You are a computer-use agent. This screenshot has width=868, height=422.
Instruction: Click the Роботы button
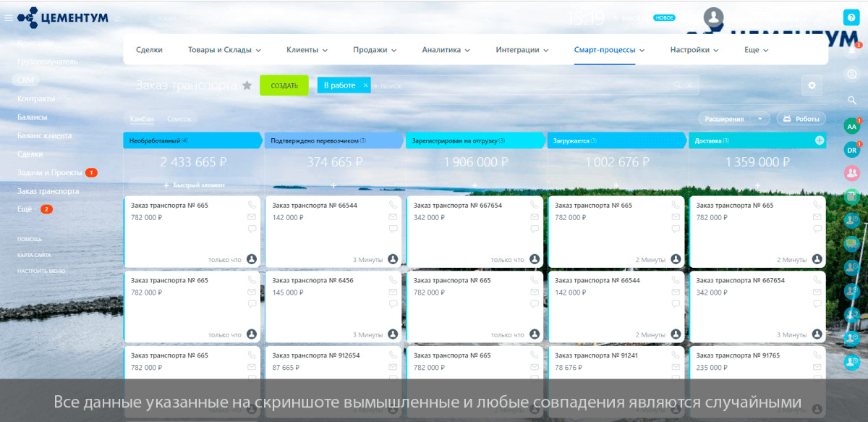coord(801,119)
